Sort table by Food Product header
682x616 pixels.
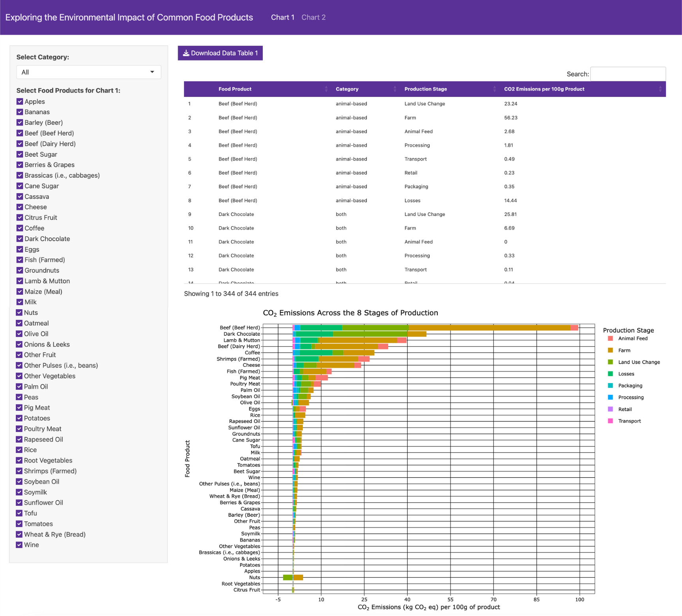coord(235,89)
